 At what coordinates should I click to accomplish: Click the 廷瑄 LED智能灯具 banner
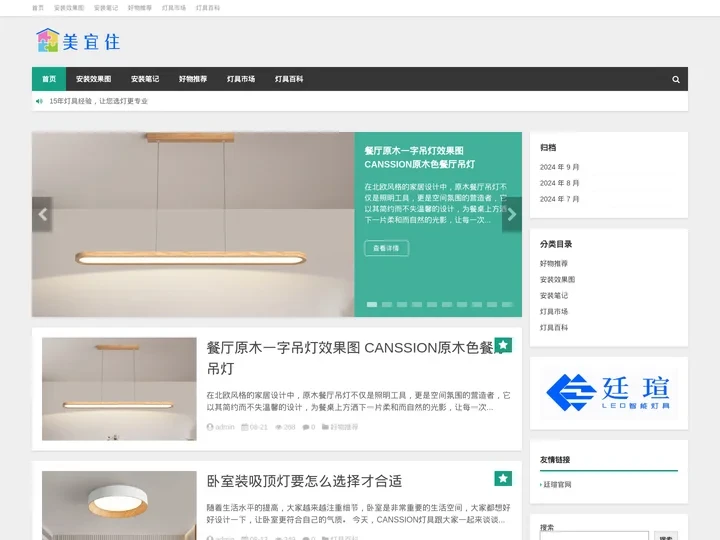point(608,393)
